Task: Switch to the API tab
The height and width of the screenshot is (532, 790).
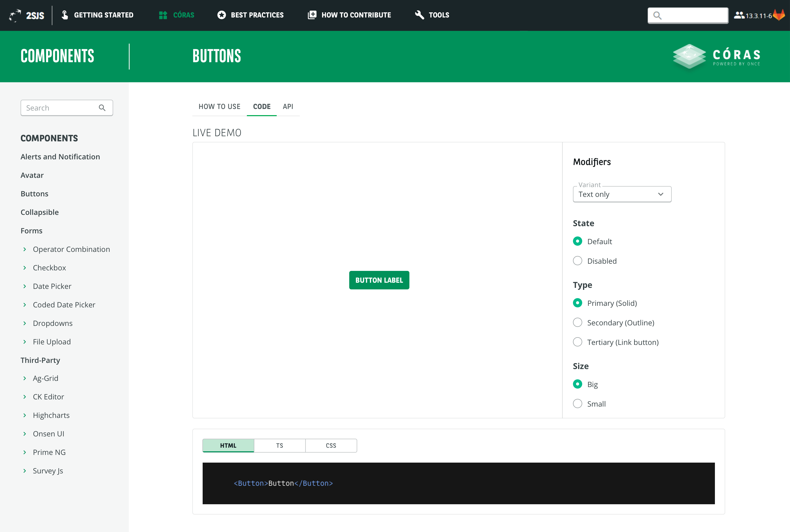Action: tap(288, 106)
